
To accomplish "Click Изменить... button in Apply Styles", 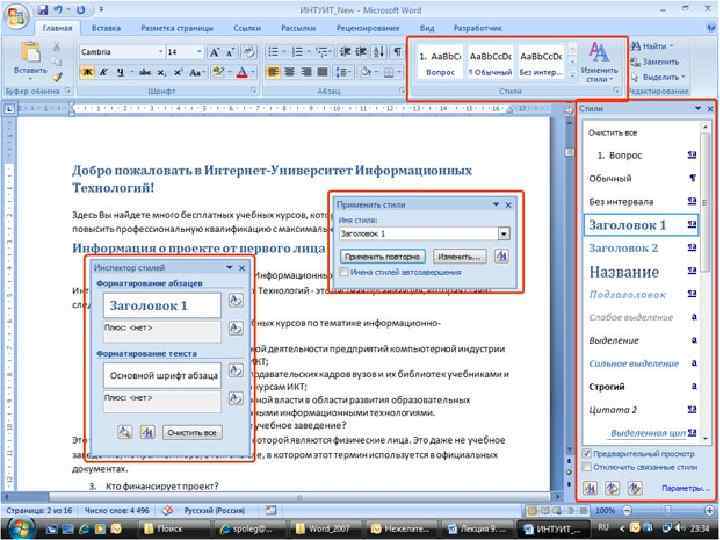I will [459, 257].
